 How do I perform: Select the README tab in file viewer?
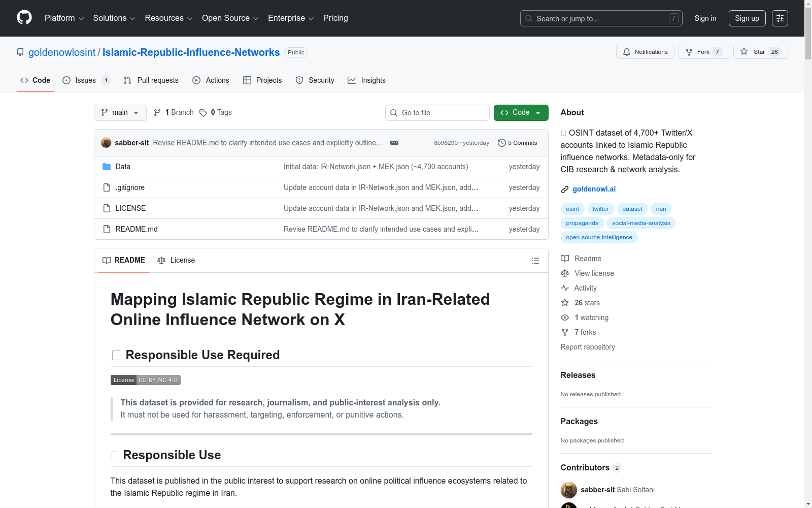pyautogui.click(x=124, y=260)
